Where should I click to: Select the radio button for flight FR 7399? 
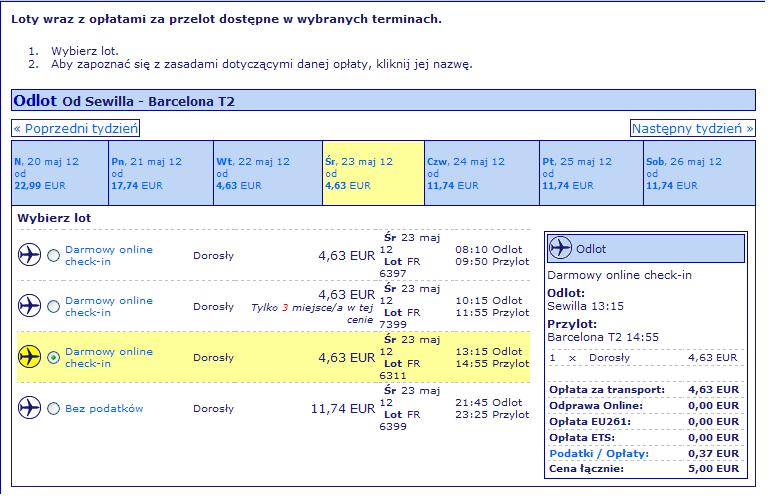pyautogui.click(x=54, y=307)
